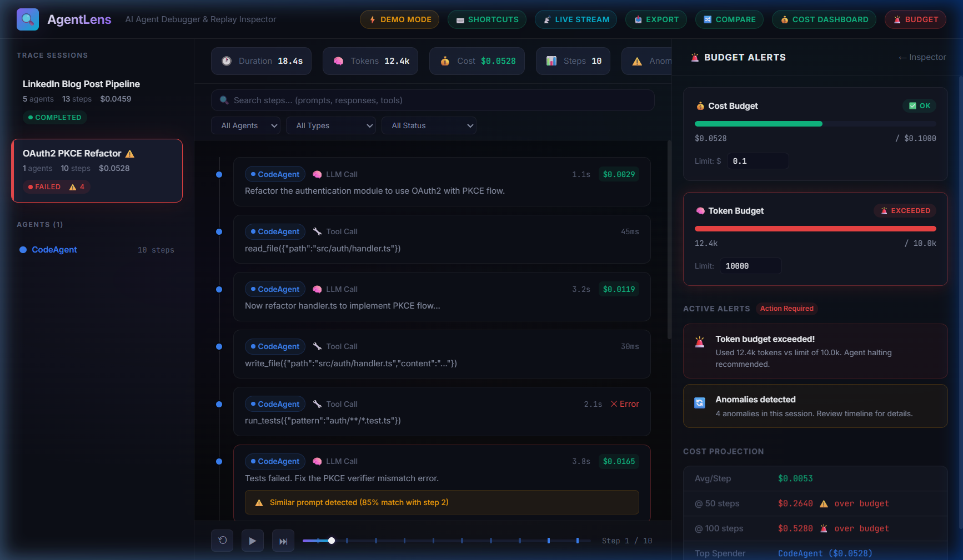Viewport: 963px width, 560px height.
Task: Open the All Status dropdown
Action: coord(429,125)
